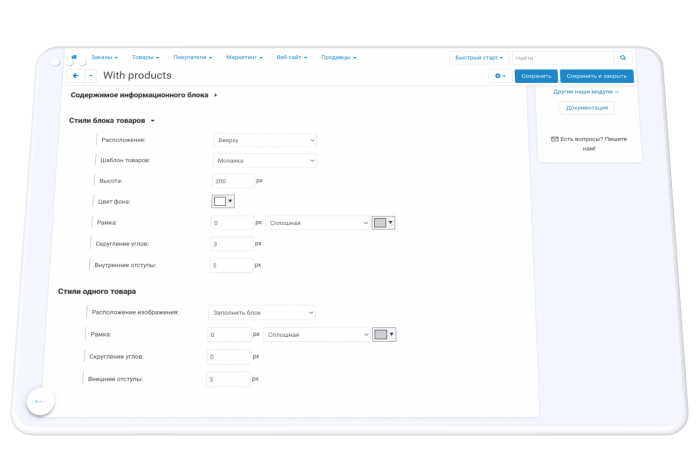The height and width of the screenshot is (466, 700).
Task: Click the Внешние отступы field
Action: pyautogui.click(x=229, y=379)
